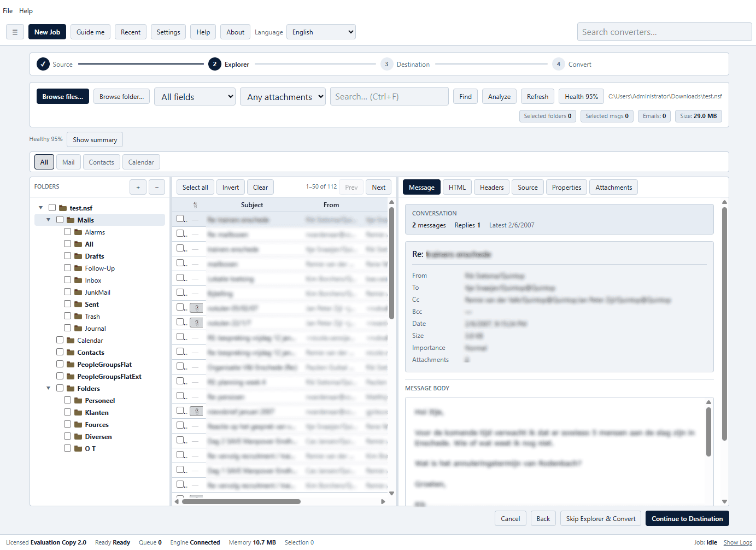756x550 pixels.
Task: Click the Refresh button
Action: click(537, 97)
